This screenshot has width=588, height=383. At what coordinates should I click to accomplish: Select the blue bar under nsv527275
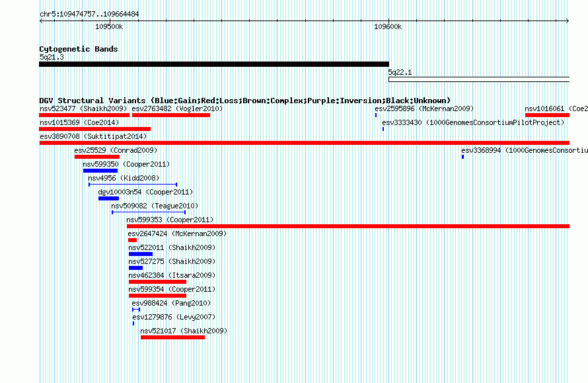[x=135, y=268]
